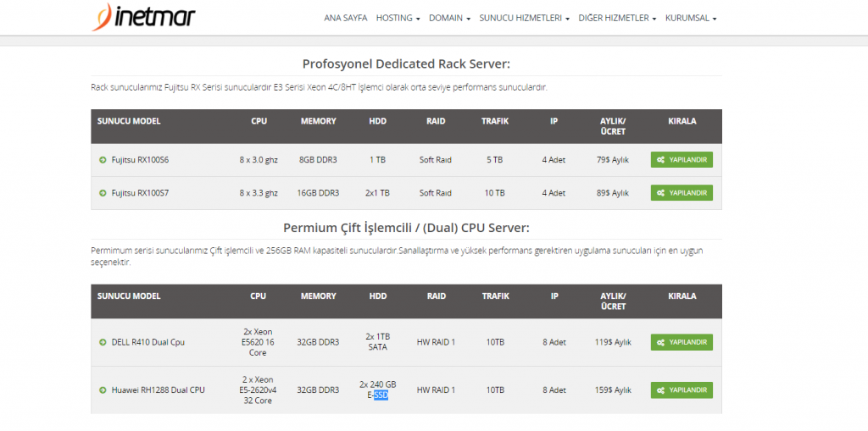This screenshot has height=431, width=868.
Task: Click the 89$ Aylık price
Action: click(613, 193)
